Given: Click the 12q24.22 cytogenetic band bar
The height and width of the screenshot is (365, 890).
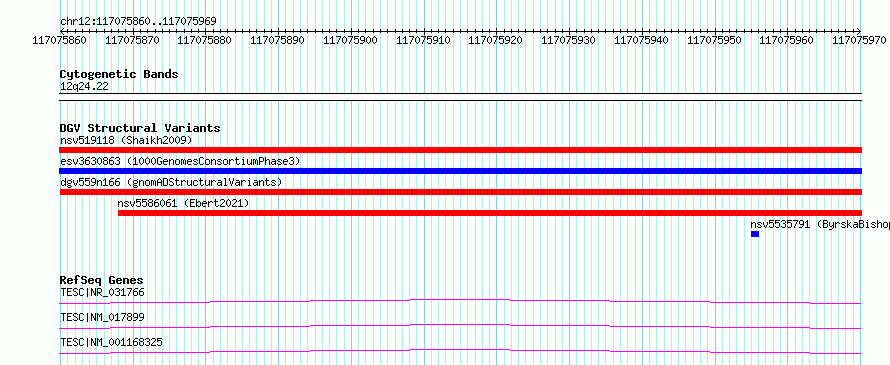Looking at the screenshot, I should (x=460, y=97).
